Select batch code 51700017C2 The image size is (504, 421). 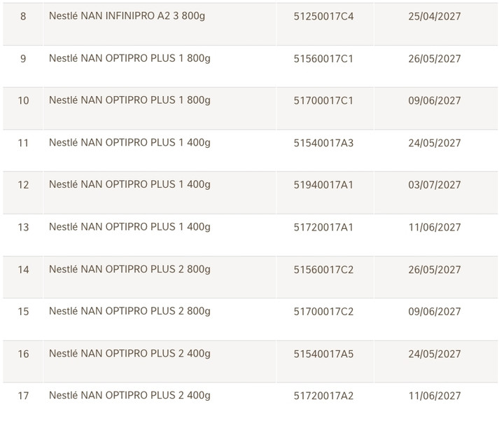[323, 312]
